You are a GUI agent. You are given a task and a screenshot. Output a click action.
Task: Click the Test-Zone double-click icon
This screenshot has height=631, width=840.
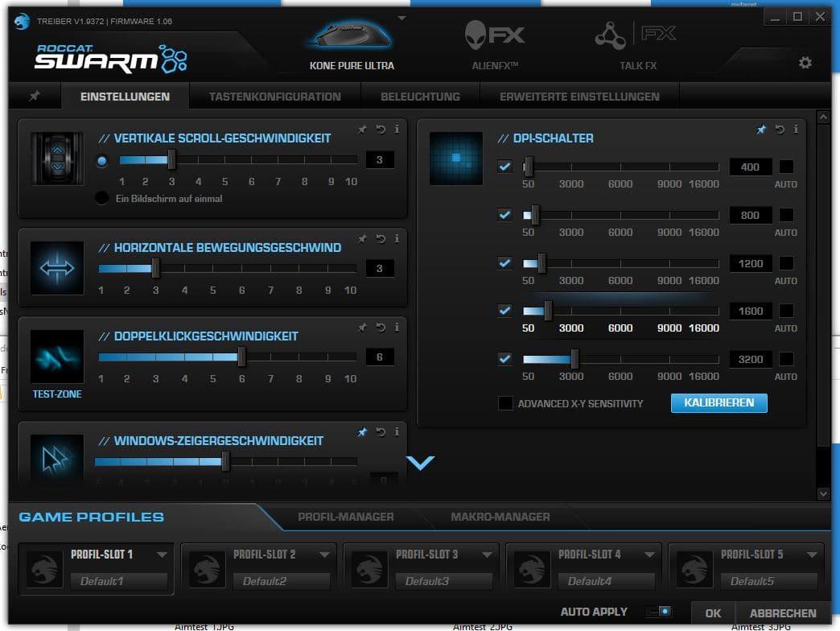(x=57, y=356)
